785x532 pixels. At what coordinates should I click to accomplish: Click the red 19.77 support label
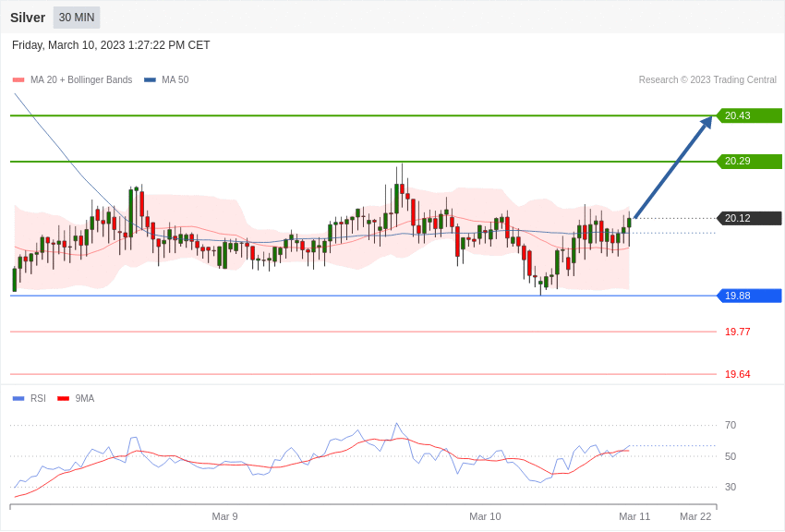tap(738, 332)
